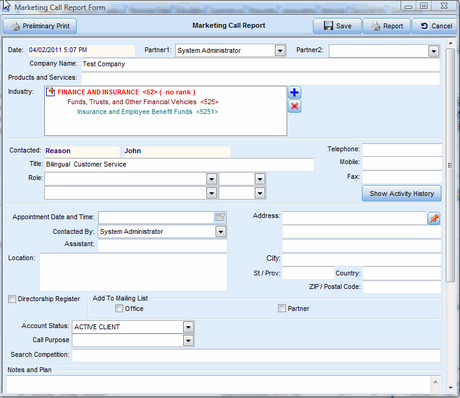
Task: Select 'FINANCE AND INSURANCE <52>' industry row
Action: pos(126,92)
